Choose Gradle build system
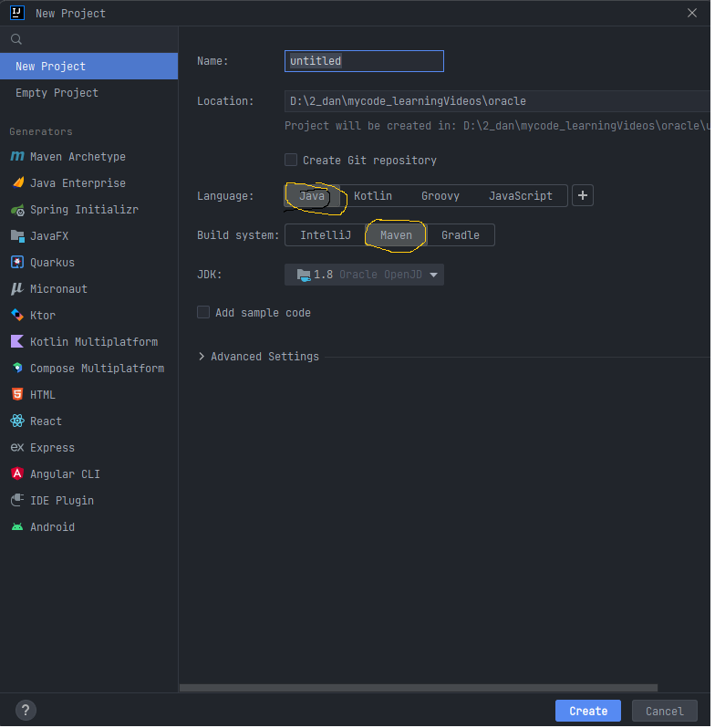Image resolution: width=715 pixels, height=728 pixels. 461,235
